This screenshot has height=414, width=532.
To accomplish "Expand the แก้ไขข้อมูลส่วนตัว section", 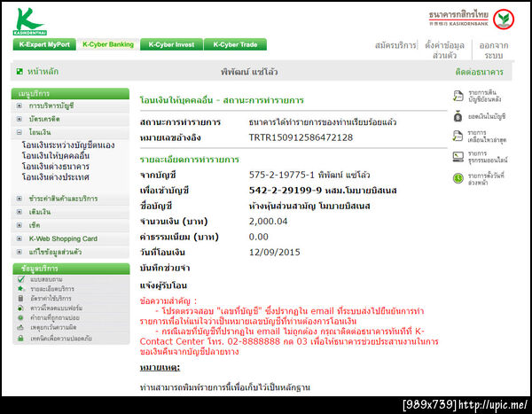I will [20, 252].
